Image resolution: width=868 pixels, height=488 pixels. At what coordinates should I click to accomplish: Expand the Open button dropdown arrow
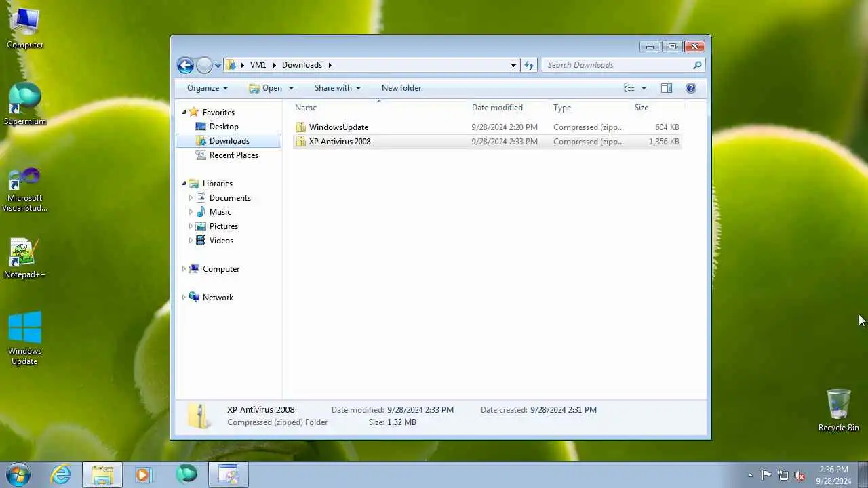[291, 88]
